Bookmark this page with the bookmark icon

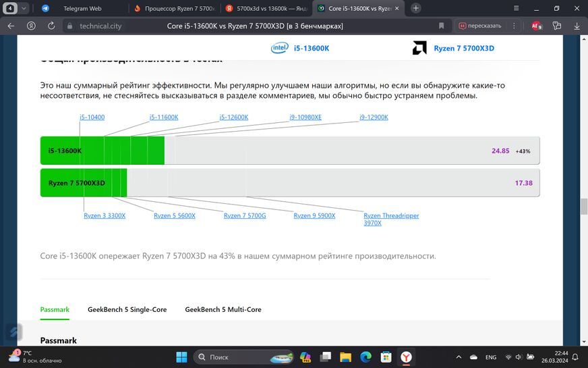click(442, 26)
